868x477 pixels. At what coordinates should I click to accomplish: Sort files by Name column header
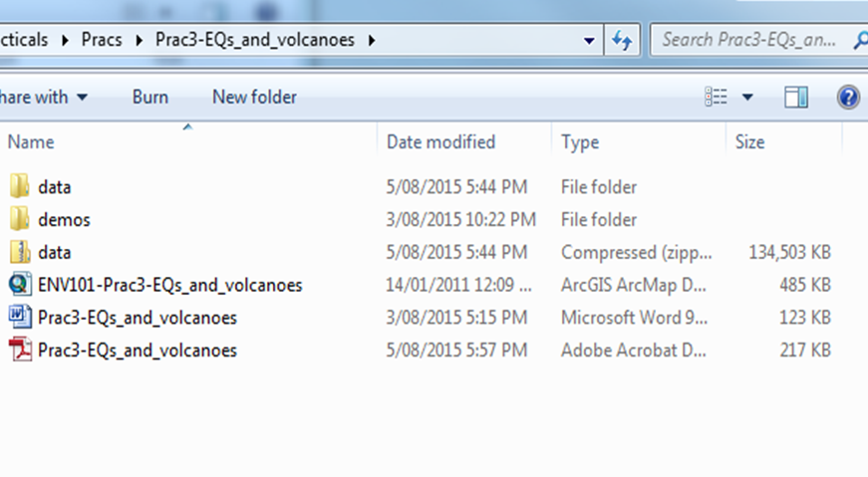(x=31, y=142)
